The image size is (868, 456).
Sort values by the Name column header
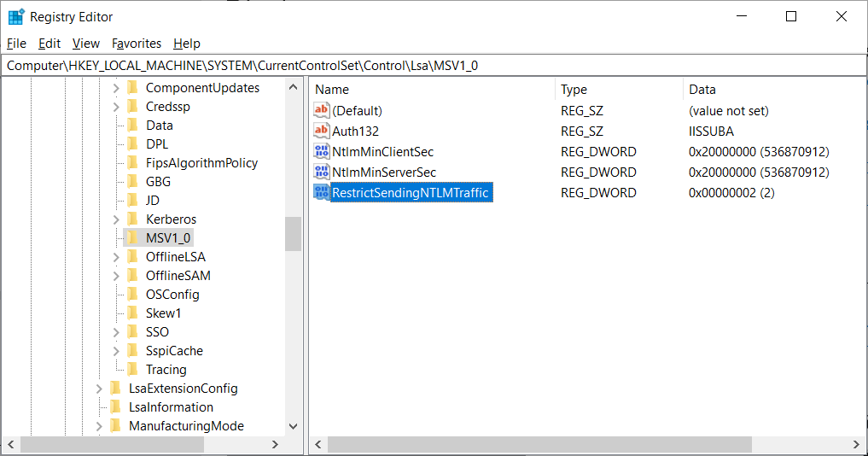[x=332, y=90]
